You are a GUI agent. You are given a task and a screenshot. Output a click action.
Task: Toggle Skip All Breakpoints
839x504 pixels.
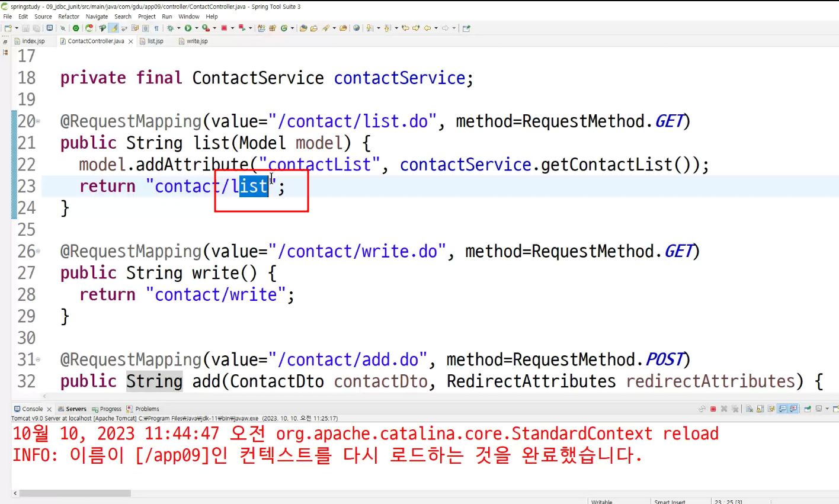pyautogui.click(x=63, y=28)
